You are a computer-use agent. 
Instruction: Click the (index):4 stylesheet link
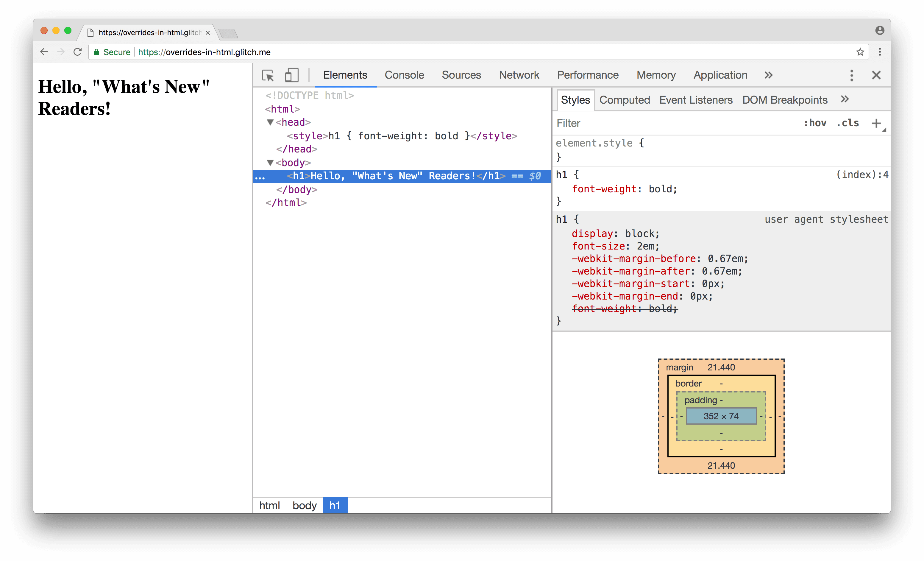[x=862, y=175]
